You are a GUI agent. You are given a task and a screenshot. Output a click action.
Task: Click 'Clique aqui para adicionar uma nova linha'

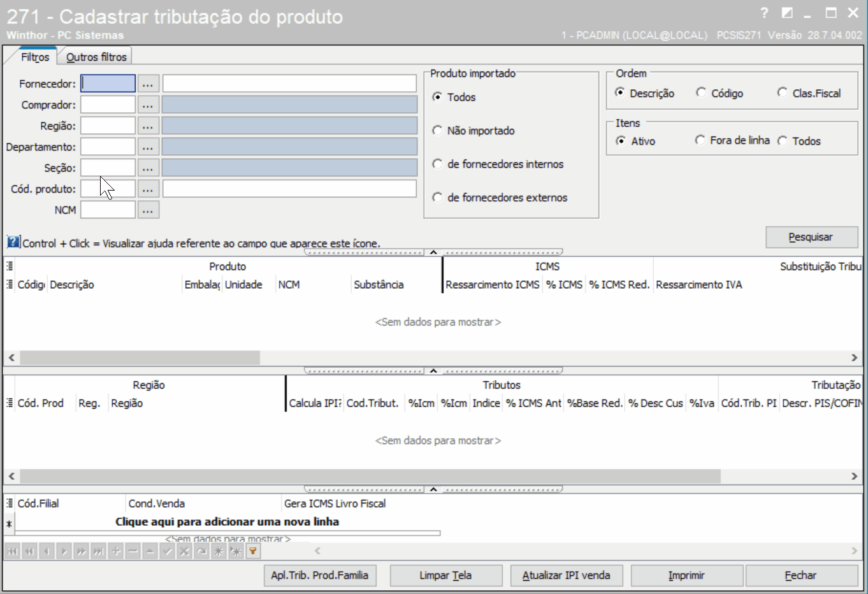227,522
